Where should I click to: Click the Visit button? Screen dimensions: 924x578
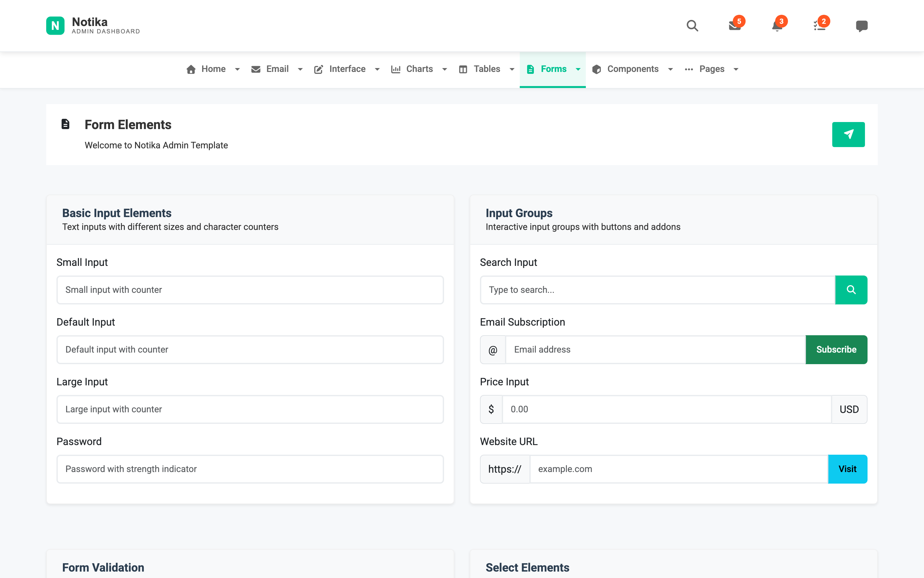click(x=848, y=469)
